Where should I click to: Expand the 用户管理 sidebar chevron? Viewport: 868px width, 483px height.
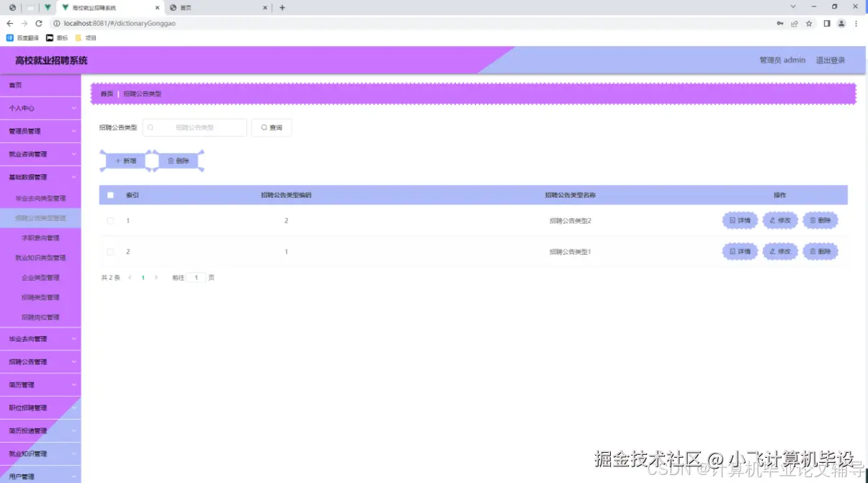click(73, 477)
